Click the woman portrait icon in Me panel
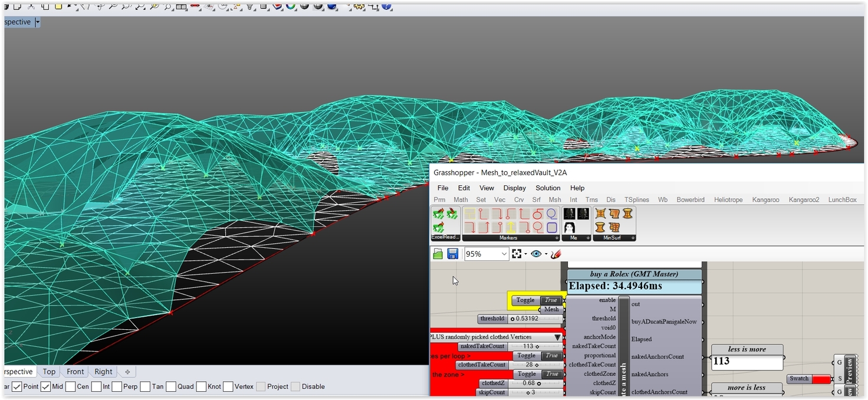Viewport: 868px width, 400px height. tap(570, 227)
